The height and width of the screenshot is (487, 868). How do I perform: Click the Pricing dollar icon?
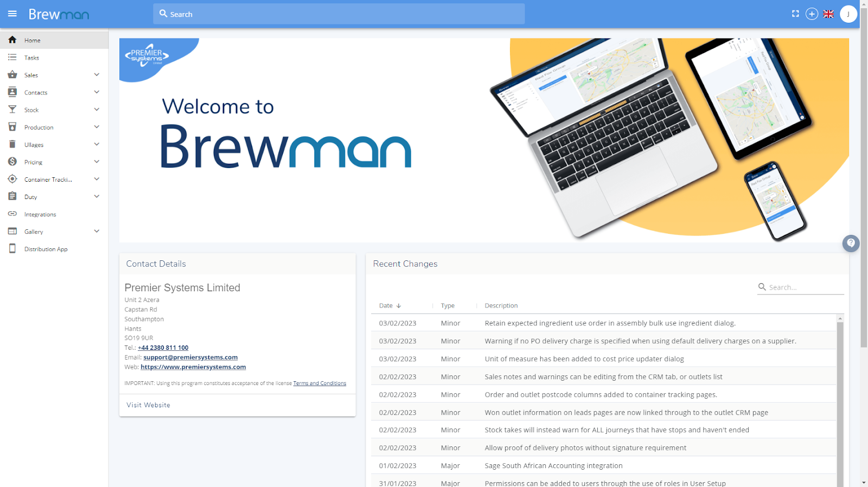(x=12, y=162)
